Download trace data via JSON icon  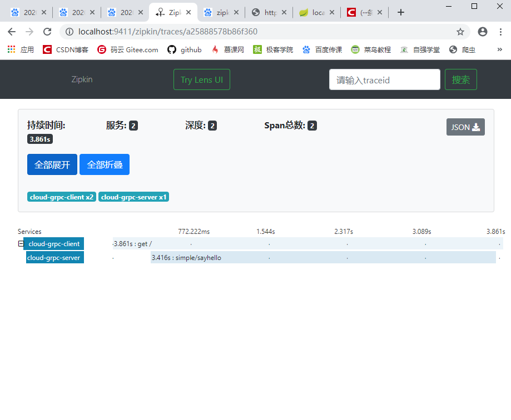[465, 127]
